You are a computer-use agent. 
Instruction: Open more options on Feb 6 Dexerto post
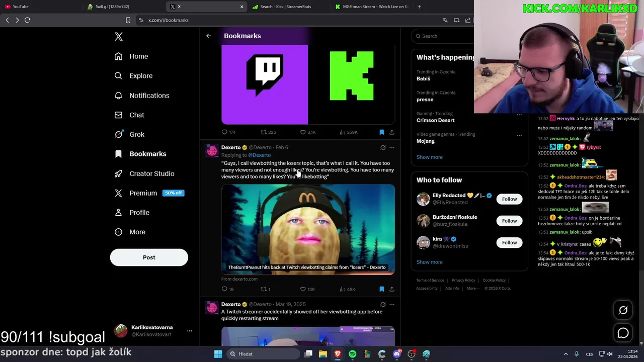[392, 148]
